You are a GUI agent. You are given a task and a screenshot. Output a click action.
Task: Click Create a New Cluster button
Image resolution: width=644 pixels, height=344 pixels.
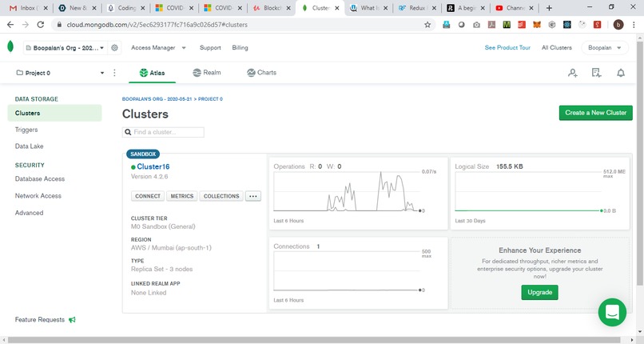[x=595, y=113]
